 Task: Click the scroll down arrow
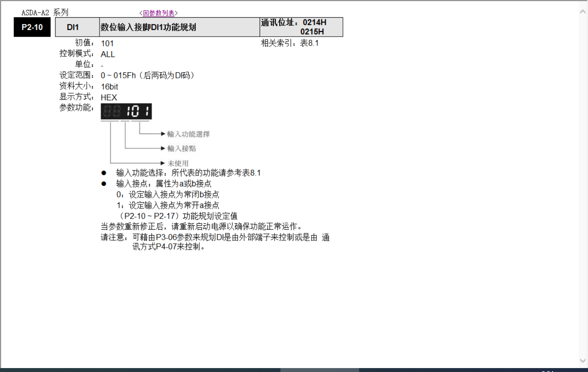pos(583,361)
